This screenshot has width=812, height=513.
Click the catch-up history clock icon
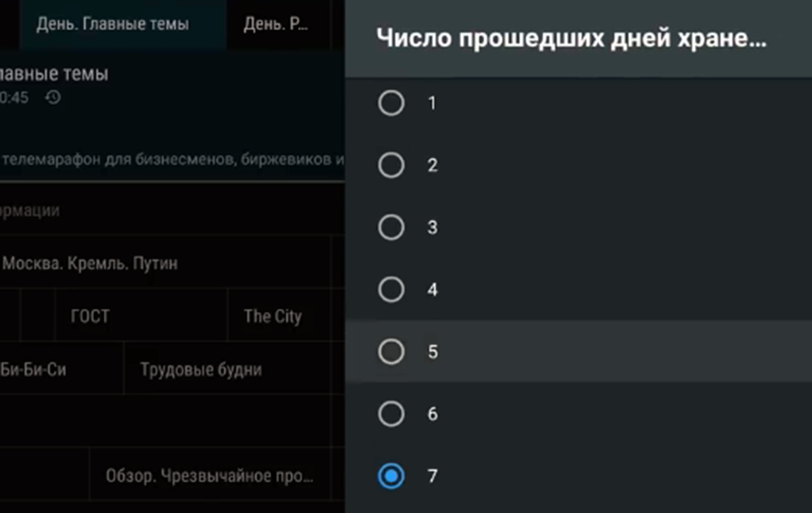click(54, 97)
